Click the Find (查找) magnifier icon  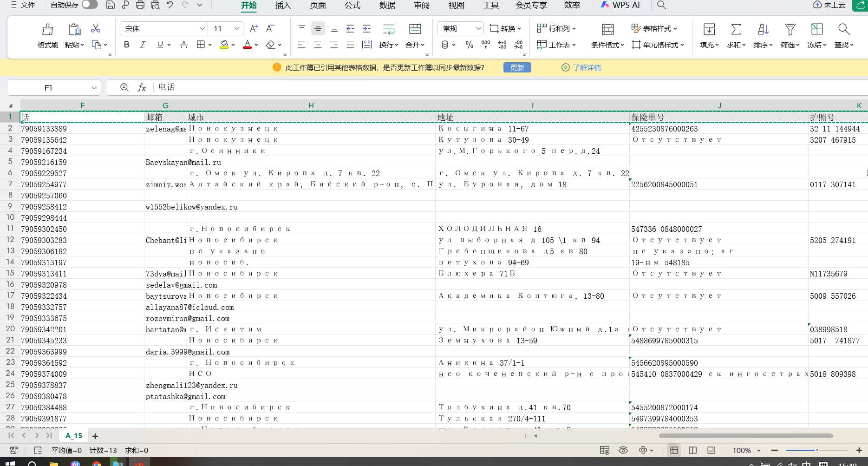pyautogui.click(x=844, y=29)
